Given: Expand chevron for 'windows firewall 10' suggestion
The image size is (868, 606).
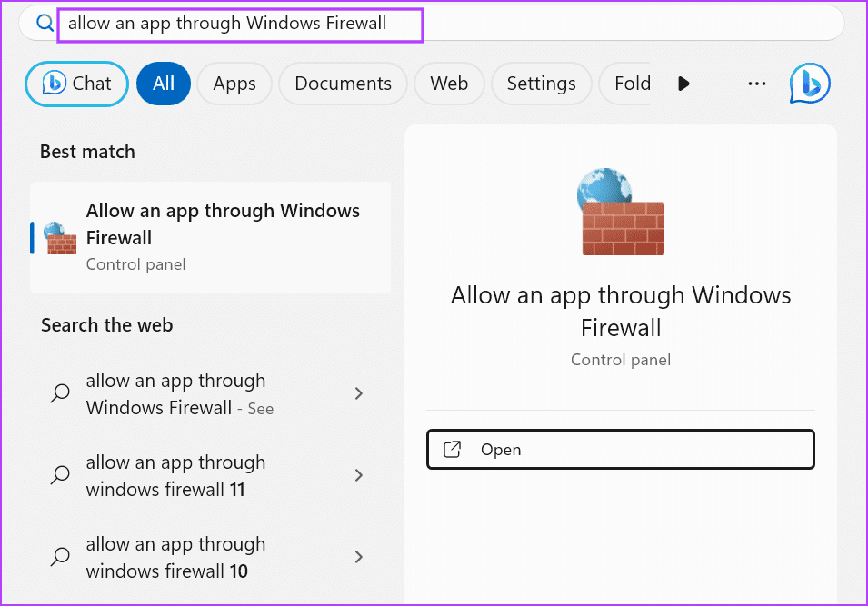Looking at the screenshot, I should (359, 556).
